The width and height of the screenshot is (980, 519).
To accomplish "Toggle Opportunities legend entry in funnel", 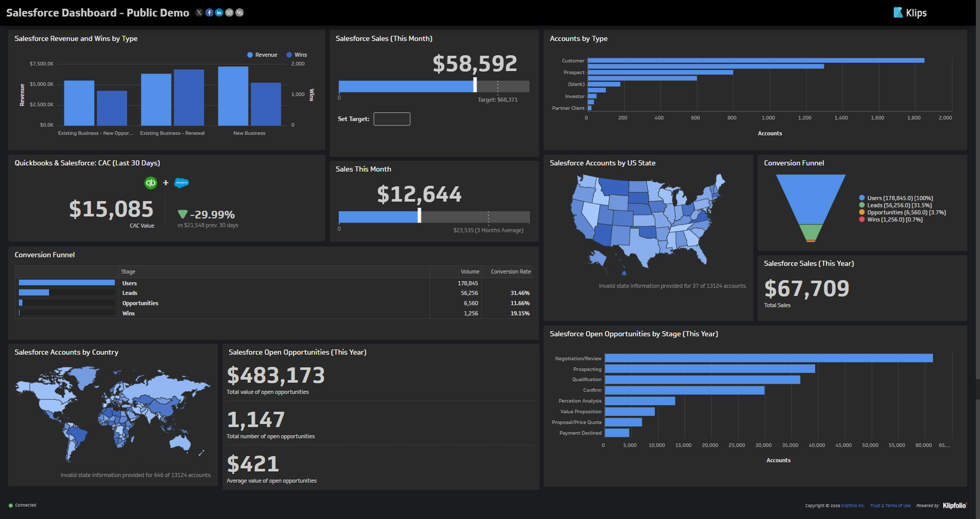I will [902, 212].
